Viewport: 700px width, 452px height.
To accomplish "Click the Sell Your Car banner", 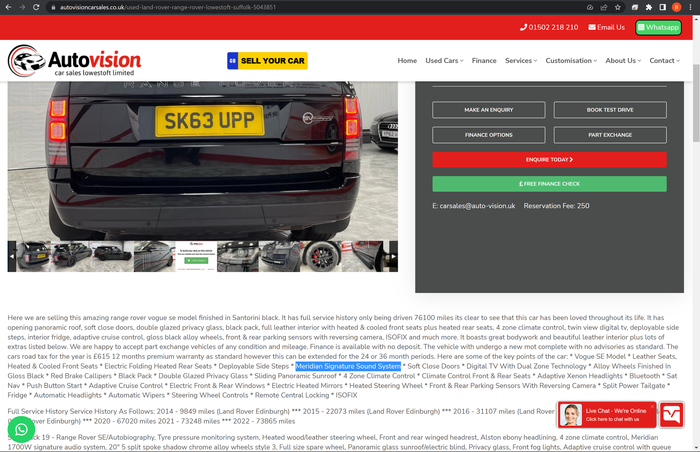I will [x=267, y=61].
